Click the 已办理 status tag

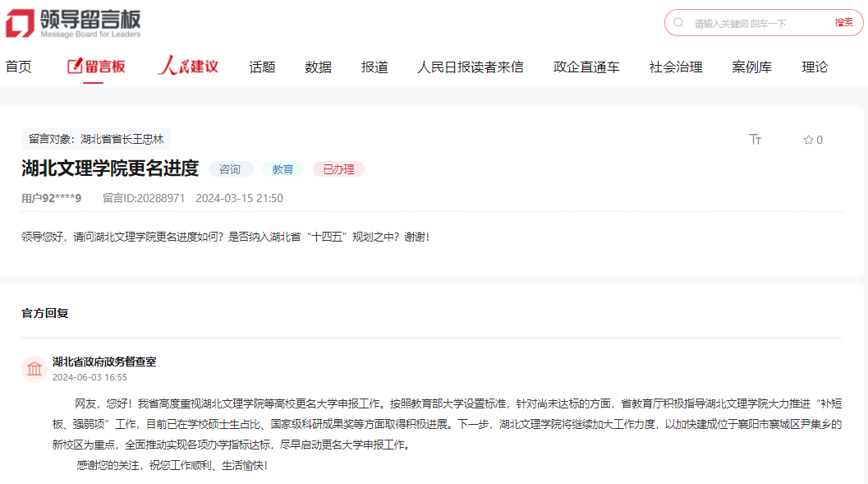pos(338,169)
